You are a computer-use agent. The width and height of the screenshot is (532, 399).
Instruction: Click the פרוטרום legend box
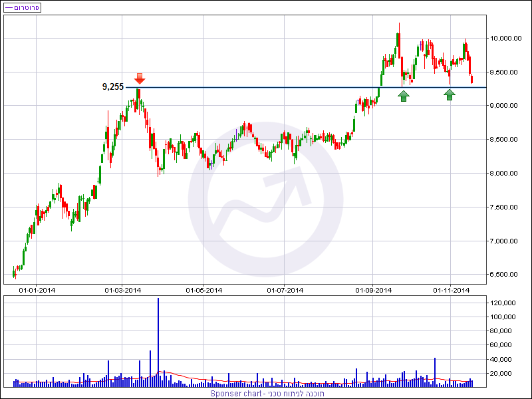[23, 7]
